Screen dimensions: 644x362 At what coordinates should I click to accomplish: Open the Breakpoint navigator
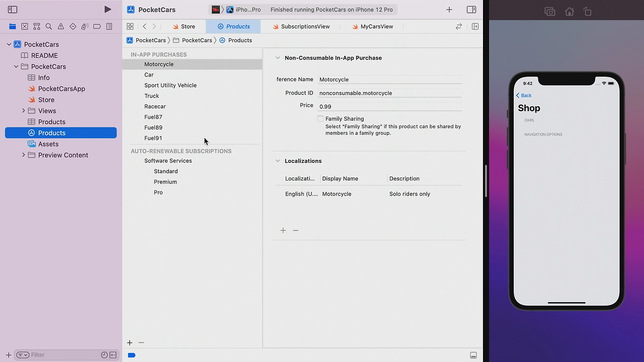point(97,26)
